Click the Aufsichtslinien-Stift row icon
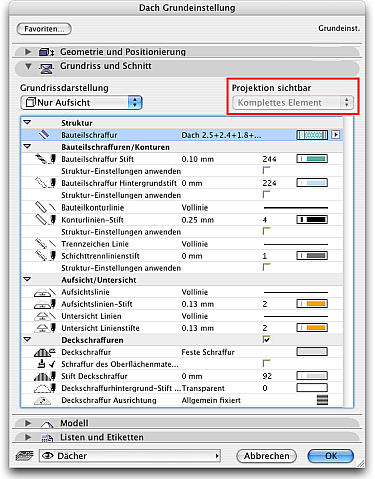 click(x=45, y=304)
